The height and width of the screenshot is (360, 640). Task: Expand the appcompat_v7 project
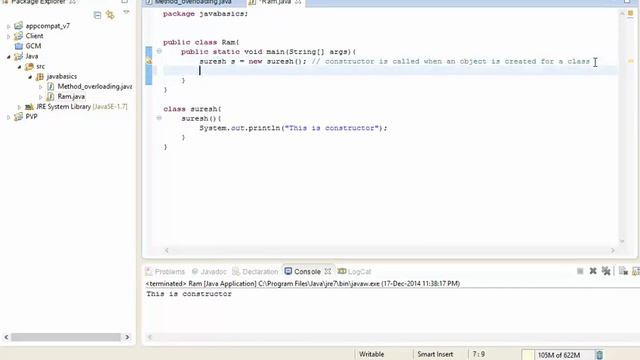pyautogui.click(x=9, y=26)
